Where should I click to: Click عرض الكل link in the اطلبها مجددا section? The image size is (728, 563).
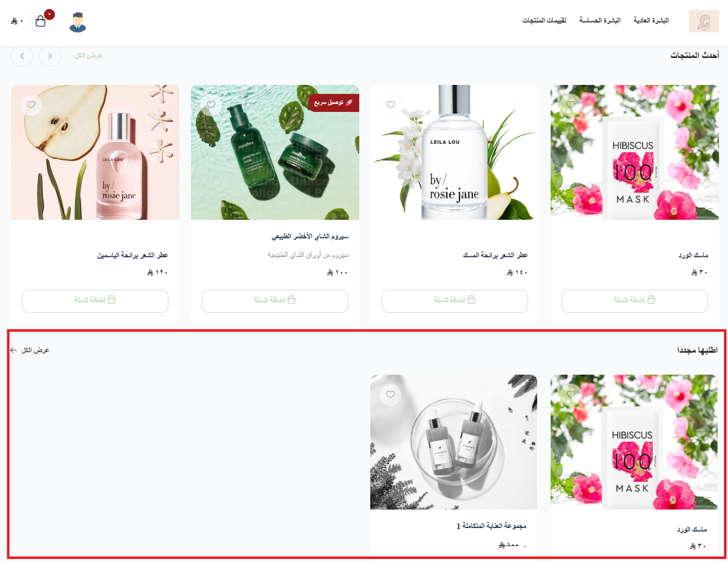[x=30, y=350]
